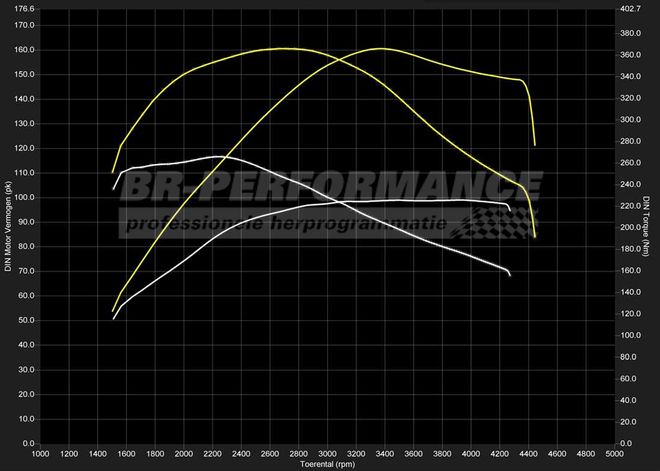Click the 0.0 label on left axis
The width and height of the screenshot is (660, 471).
point(29,443)
